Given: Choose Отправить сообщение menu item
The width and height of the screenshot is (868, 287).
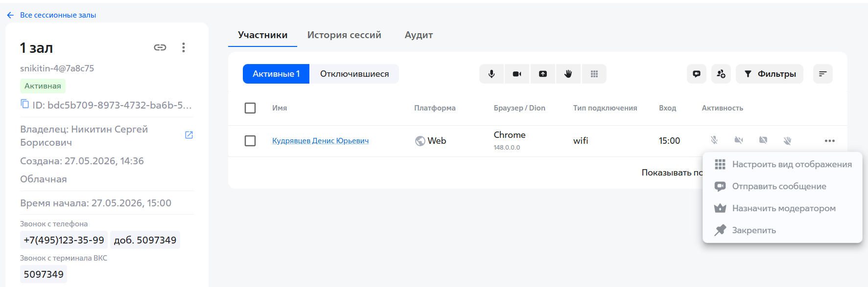Looking at the screenshot, I should coord(782,186).
